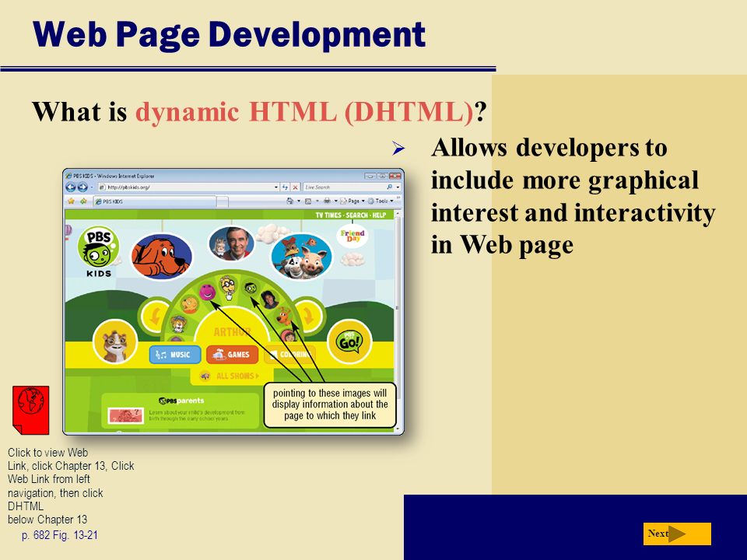Click the bear character wheel icon
The width and height of the screenshot is (747, 560).
[x=190, y=305]
